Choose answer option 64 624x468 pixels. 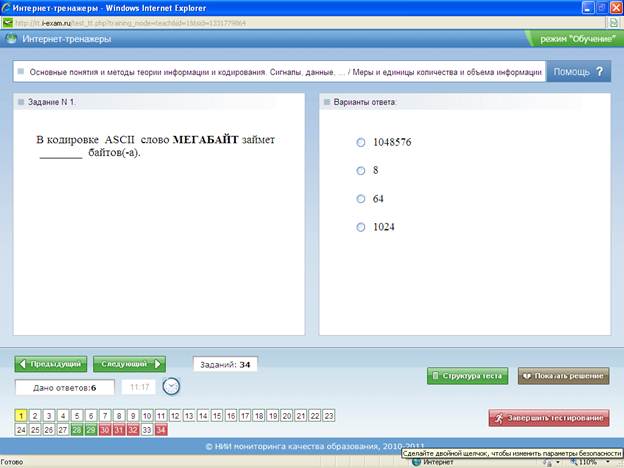coord(361,199)
